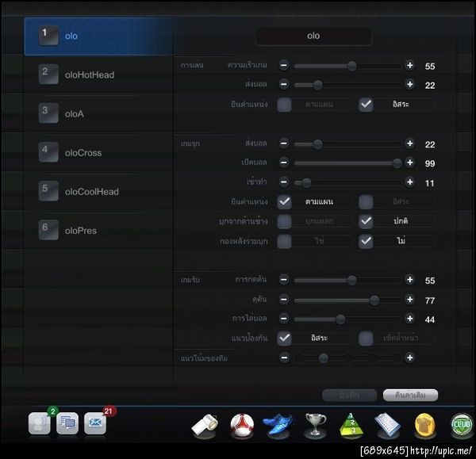The image size is (476, 459).
Task: Select tactic preset 6 oloPres
Action: coord(98,231)
